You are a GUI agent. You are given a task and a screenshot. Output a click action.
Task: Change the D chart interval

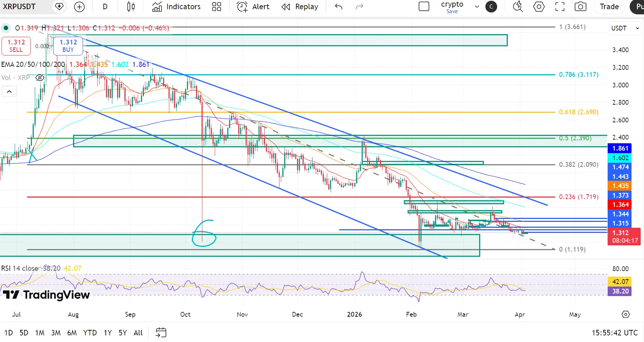105,7
